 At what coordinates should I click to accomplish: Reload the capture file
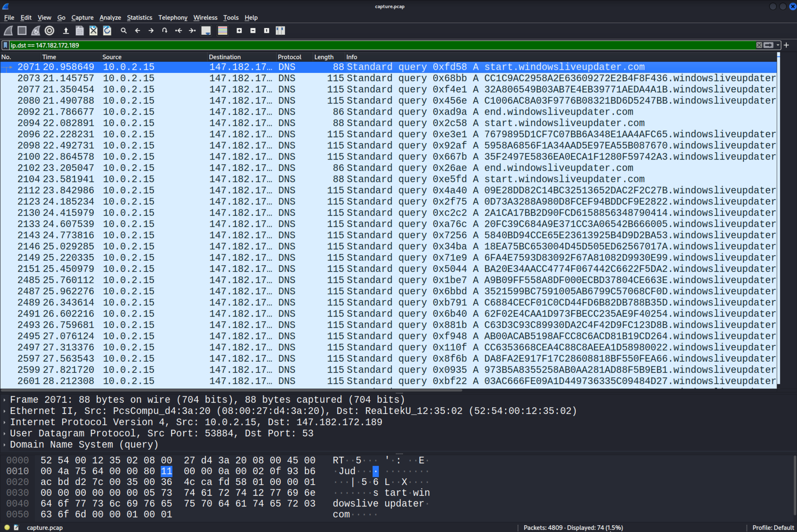(x=107, y=31)
